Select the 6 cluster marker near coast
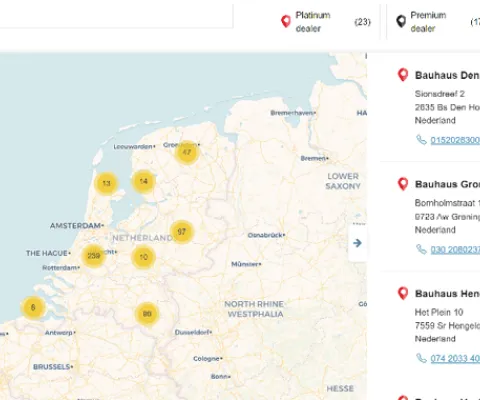 pyautogui.click(x=33, y=307)
